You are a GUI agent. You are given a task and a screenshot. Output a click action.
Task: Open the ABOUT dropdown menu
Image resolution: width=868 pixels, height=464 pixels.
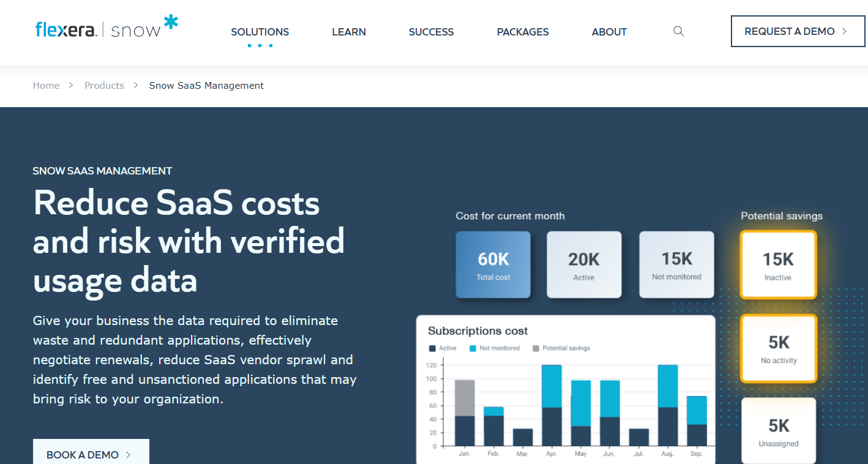(x=609, y=32)
